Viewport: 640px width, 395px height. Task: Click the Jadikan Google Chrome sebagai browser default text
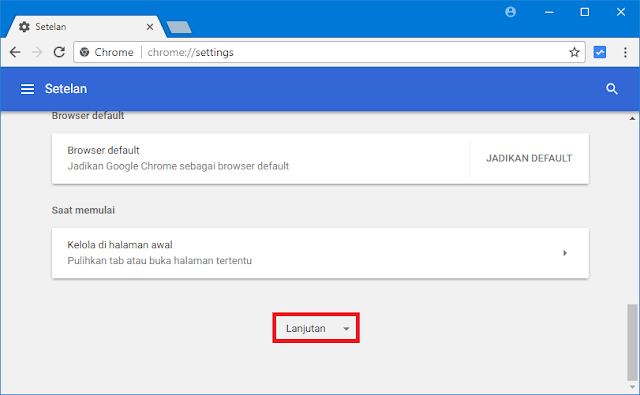coord(178,166)
